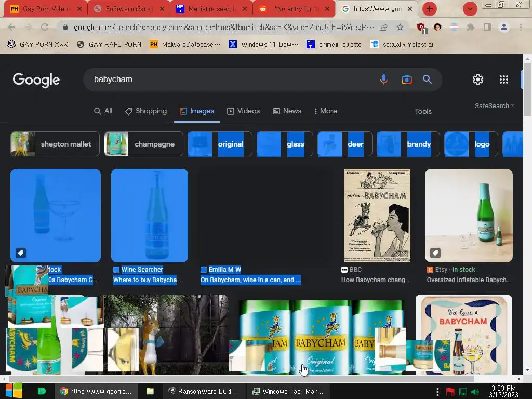The image size is (532, 399).
Task: Click the magnifier search button
Action: (x=427, y=79)
